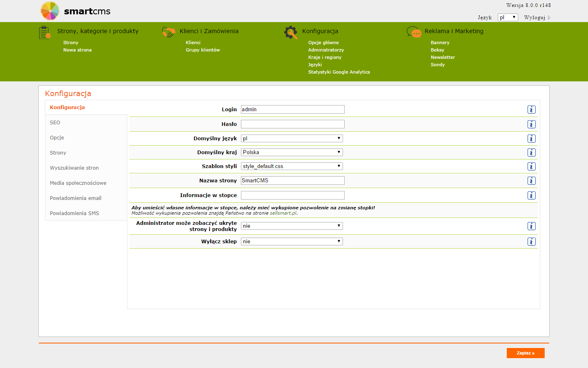Image resolution: width=588 pixels, height=368 pixels.
Task: Show info for Informacje w stopce row
Action: 531,195
